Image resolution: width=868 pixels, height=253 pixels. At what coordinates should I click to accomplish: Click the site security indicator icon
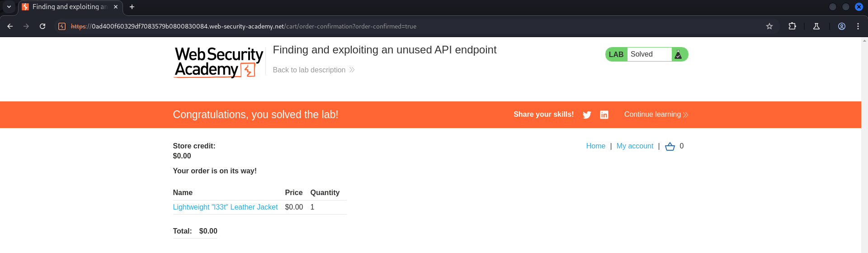click(62, 26)
